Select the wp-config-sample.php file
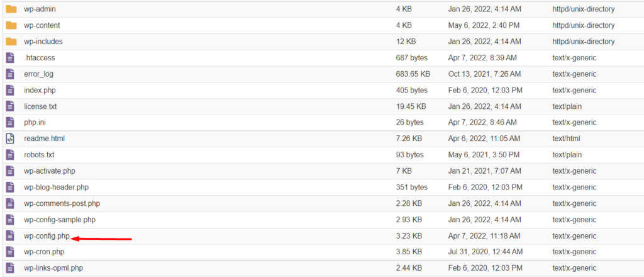 click(60, 220)
